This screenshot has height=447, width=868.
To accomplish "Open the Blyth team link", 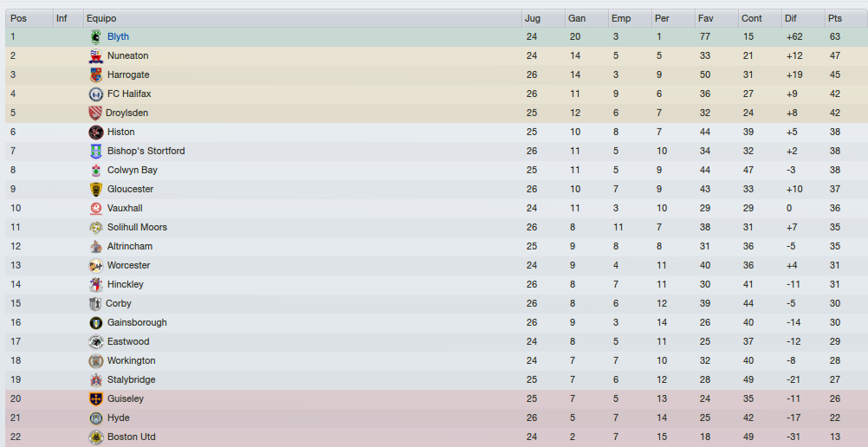I will pos(118,36).
